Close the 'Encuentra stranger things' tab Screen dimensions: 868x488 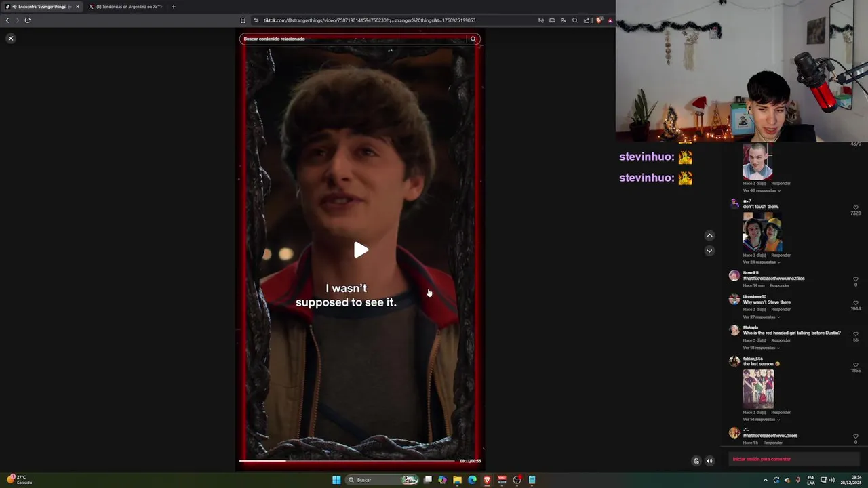(x=77, y=7)
